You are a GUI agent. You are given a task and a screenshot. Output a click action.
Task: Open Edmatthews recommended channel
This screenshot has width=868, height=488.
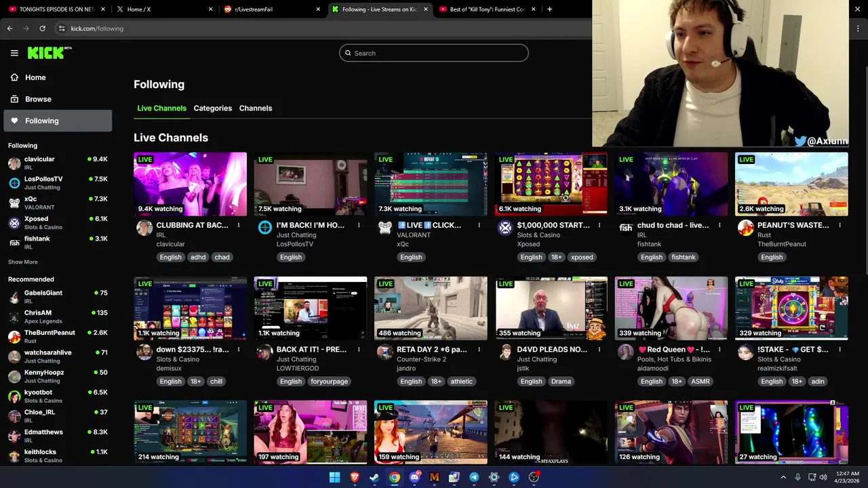coord(58,436)
